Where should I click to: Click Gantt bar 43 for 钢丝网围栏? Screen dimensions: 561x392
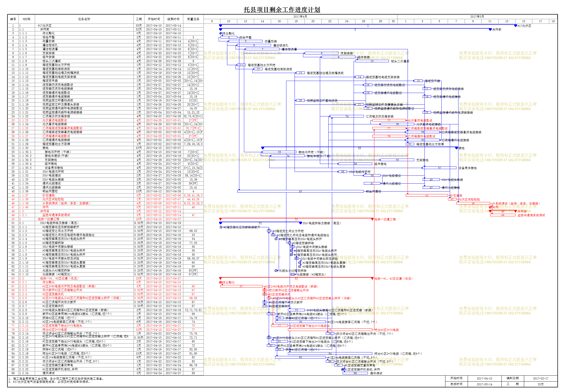(300, 191)
